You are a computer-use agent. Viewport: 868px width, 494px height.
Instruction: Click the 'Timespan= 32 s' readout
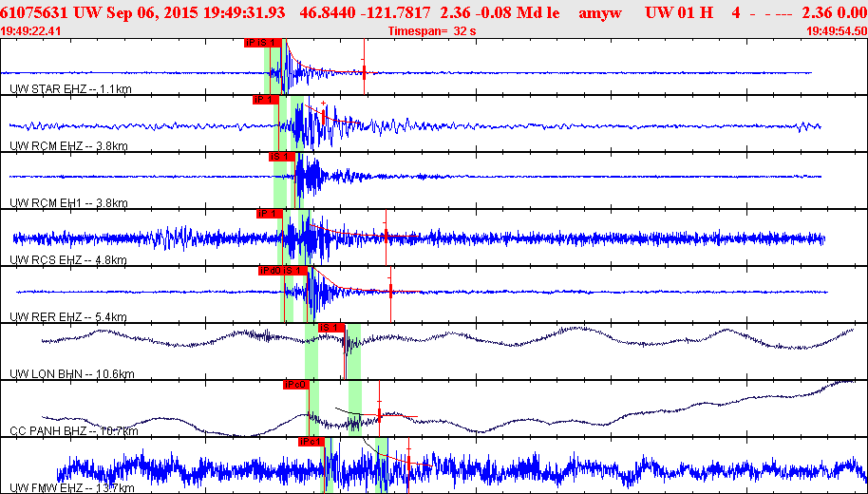(x=432, y=31)
